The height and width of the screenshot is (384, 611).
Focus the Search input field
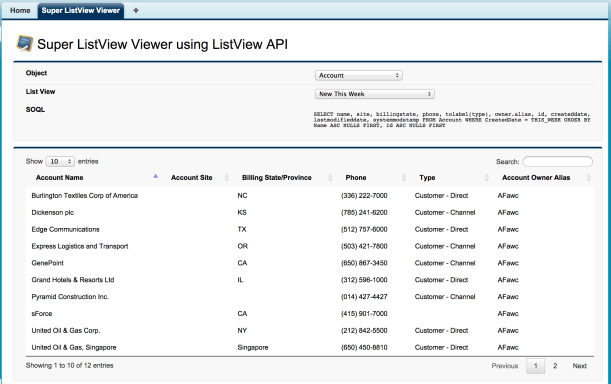coord(558,161)
